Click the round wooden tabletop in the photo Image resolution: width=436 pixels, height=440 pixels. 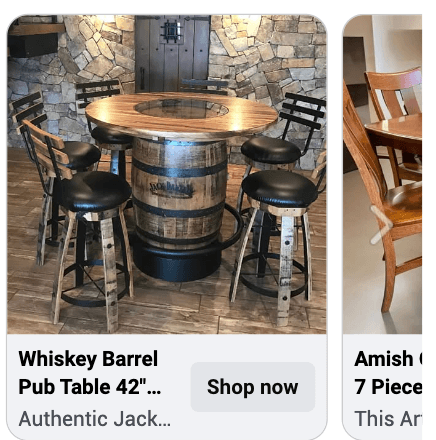tap(181, 114)
